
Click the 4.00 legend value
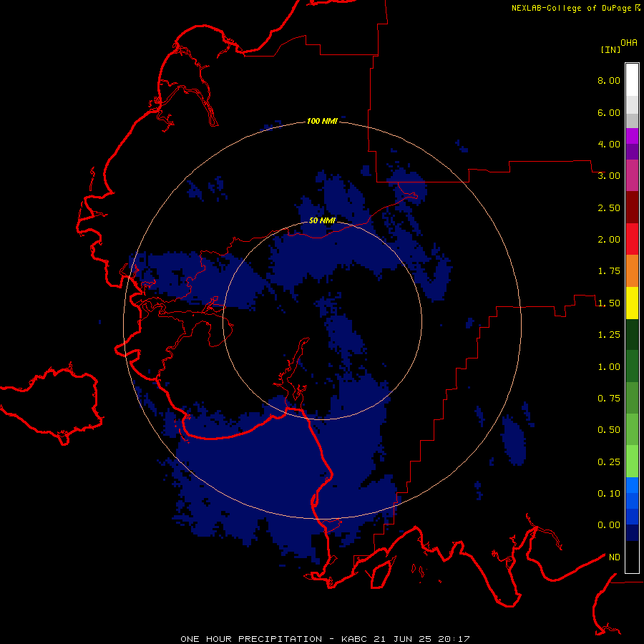point(609,144)
